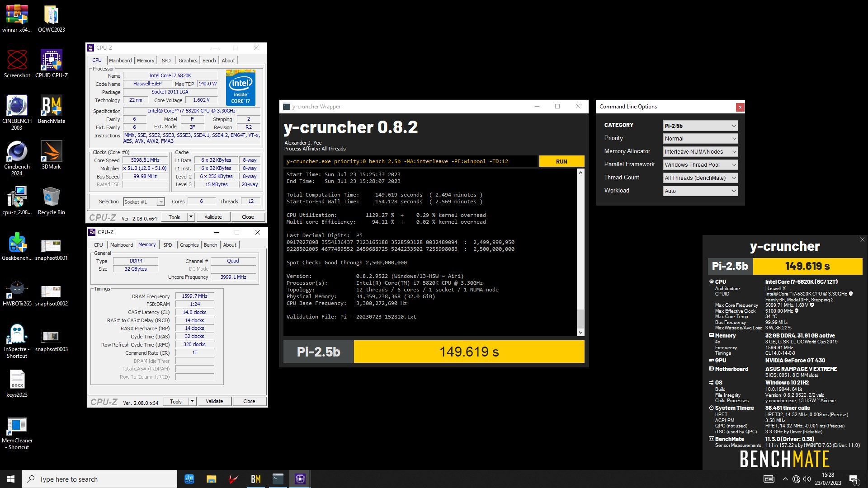Click the y-cruncher command line field
Viewport: 868px width, 488px height.
coord(410,161)
